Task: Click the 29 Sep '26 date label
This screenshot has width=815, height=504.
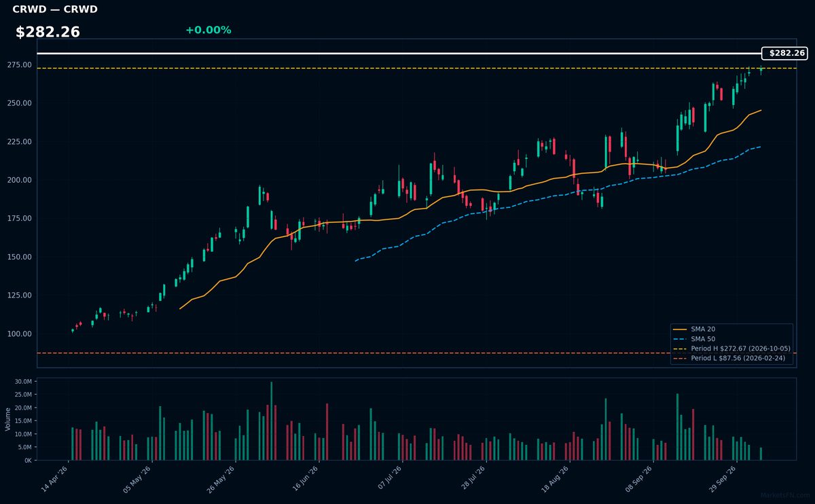Action: coord(722,479)
